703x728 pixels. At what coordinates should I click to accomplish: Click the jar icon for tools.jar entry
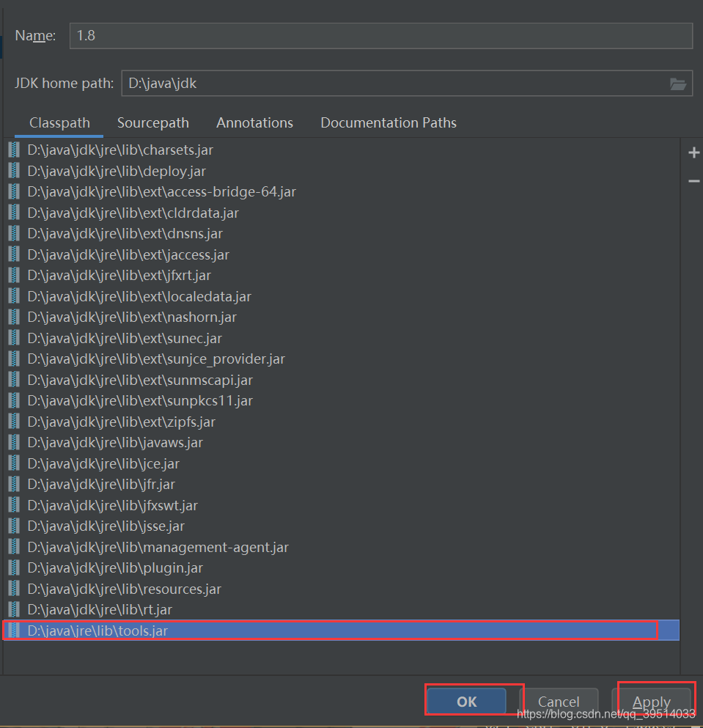tap(15, 630)
